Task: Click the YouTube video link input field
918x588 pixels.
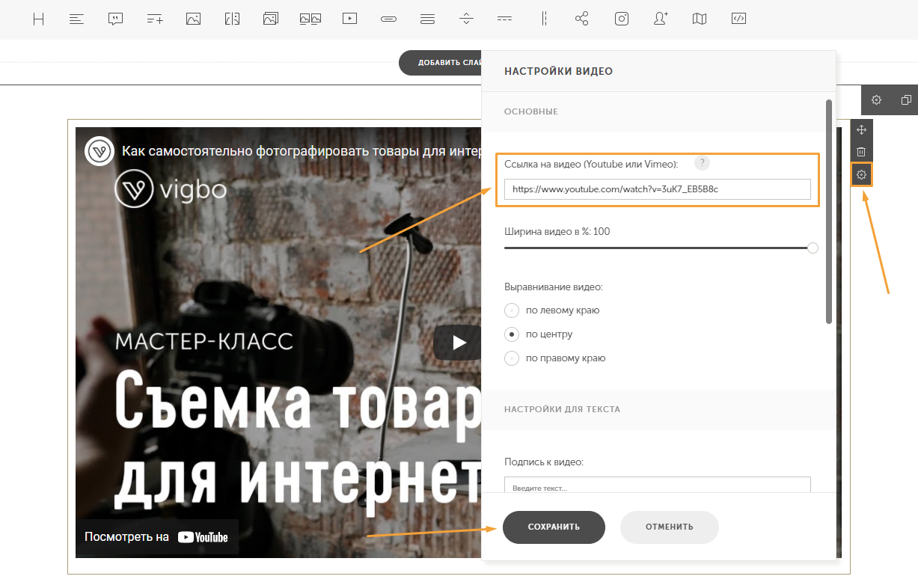Action: click(657, 189)
